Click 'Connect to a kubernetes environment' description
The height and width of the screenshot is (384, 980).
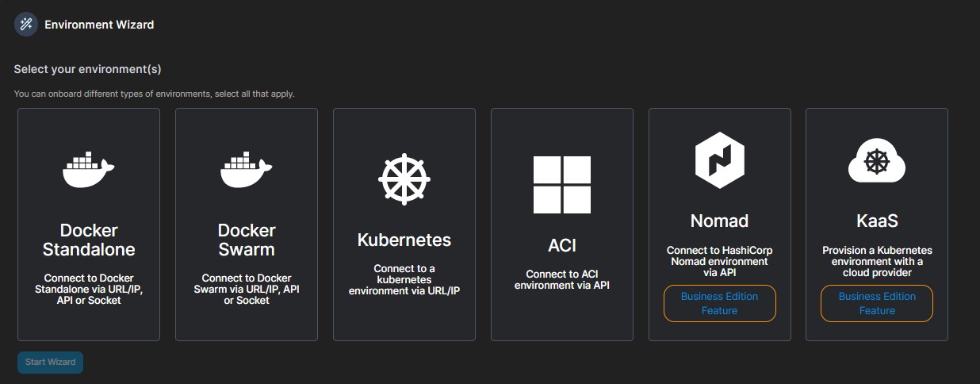click(x=404, y=279)
